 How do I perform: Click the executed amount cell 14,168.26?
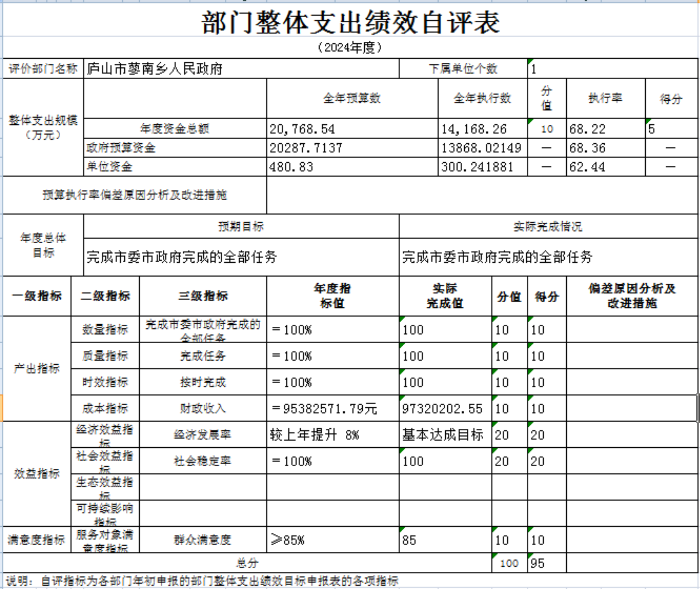point(482,129)
